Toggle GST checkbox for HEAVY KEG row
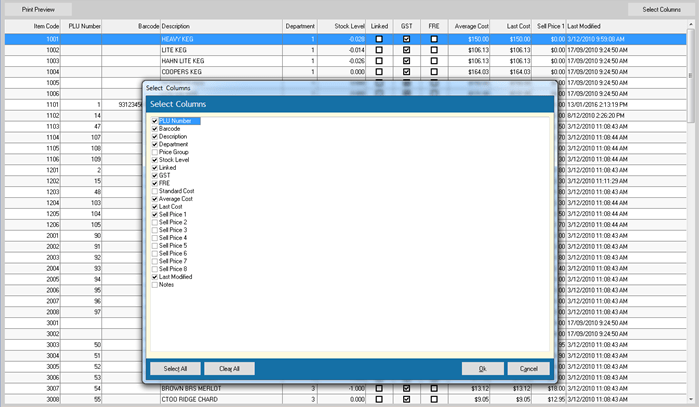699x407 pixels. (406, 39)
